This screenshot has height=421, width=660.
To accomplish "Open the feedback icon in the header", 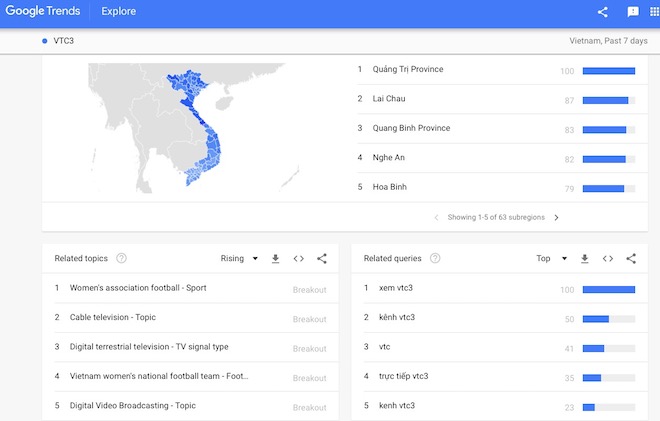I will [x=632, y=12].
